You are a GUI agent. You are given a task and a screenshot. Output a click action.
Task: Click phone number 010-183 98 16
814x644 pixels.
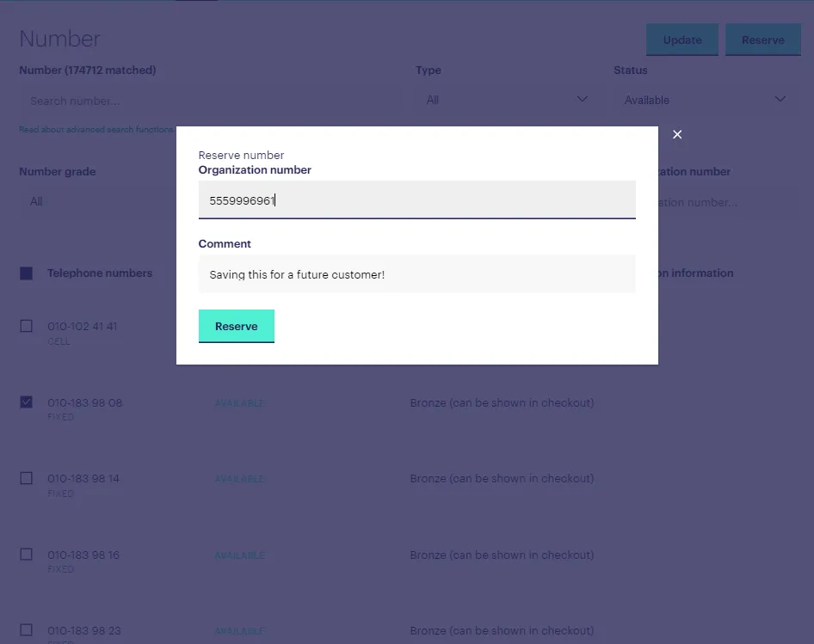[x=83, y=555]
